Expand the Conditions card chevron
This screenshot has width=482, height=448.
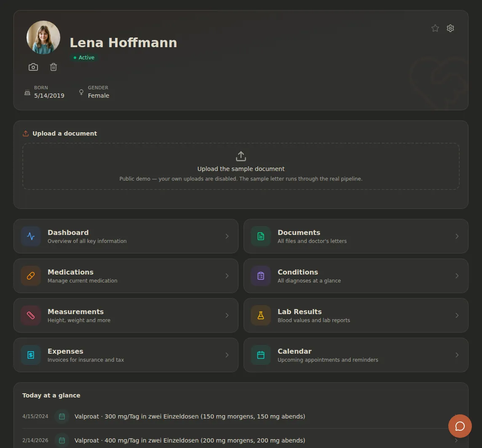coord(457,276)
